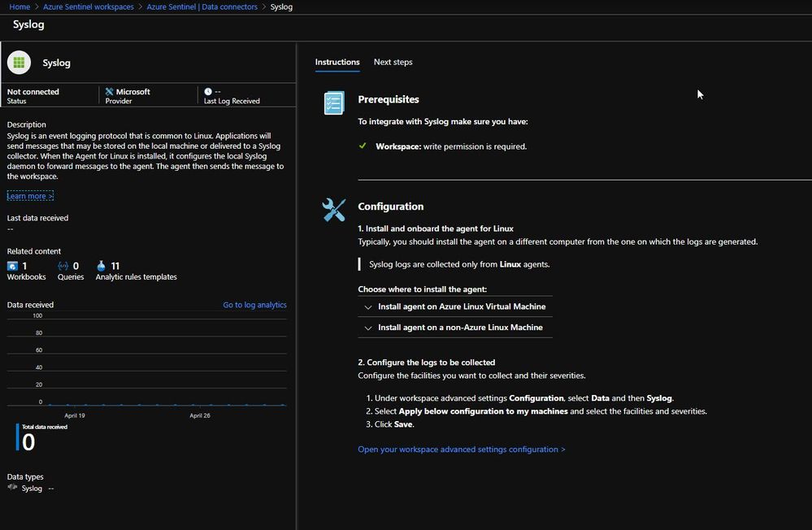Select the Instructions tab
The width and height of the screenshot is (812, 530).
[337, 62]
